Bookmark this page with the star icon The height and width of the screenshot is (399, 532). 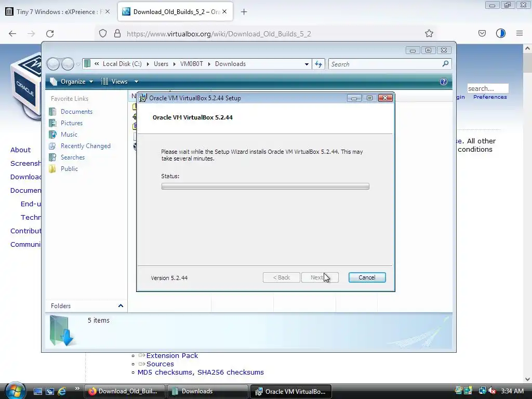tap(429, 34)
